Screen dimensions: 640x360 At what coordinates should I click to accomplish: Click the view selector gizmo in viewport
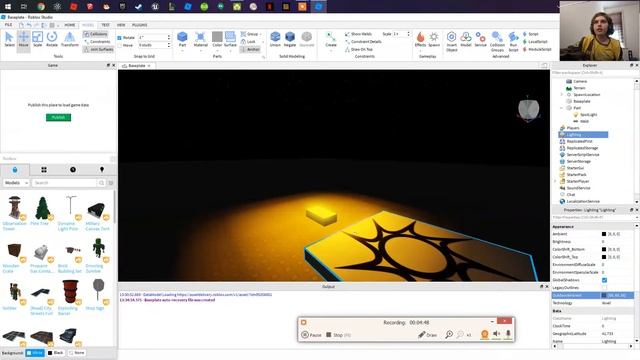point(529,109)
